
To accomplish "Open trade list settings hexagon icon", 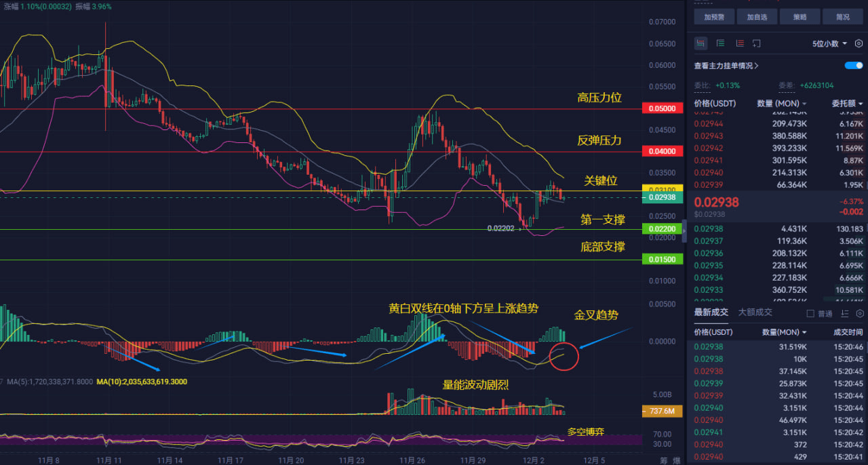I will (x=859, y=313).
